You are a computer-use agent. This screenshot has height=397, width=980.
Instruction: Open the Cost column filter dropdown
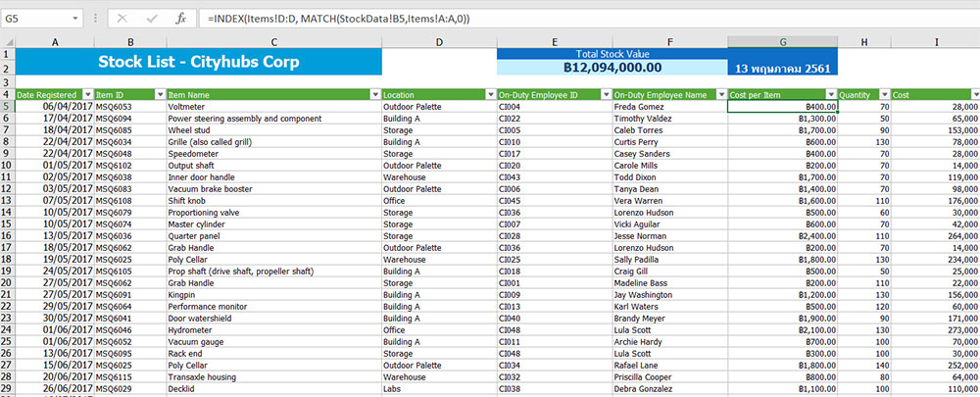[976, 95]
